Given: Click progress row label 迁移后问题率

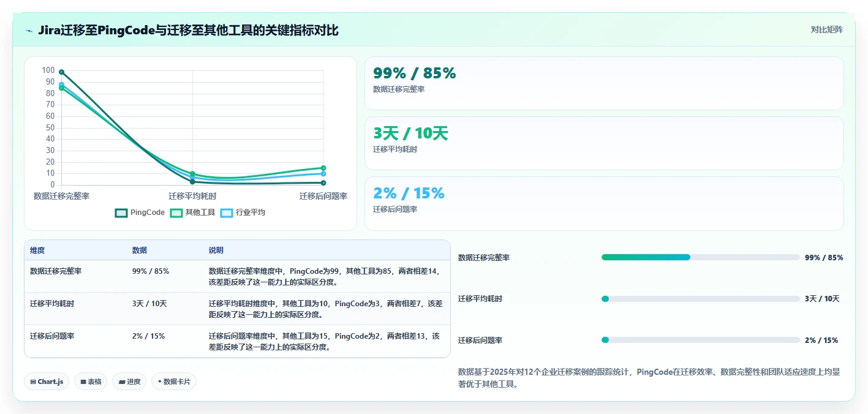Looking at the screenshot, I should pos(480,341).
